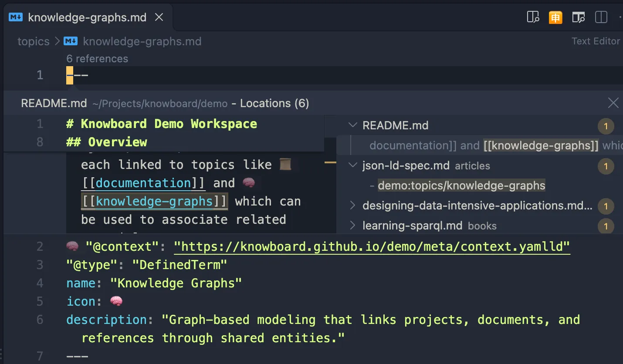Click the README.md title in the peek header

pyautogui.click(x=54, y=103)
